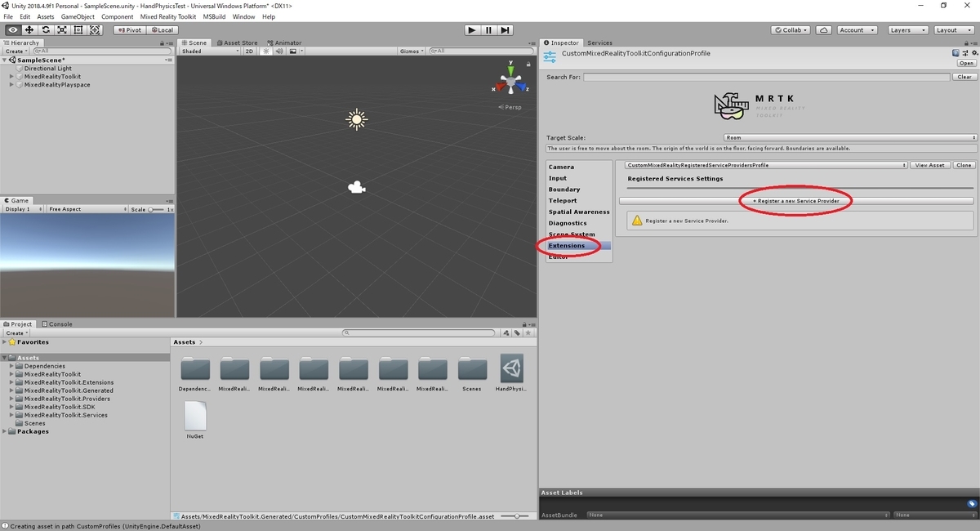Click the Inspector Open button

[967, 63]
